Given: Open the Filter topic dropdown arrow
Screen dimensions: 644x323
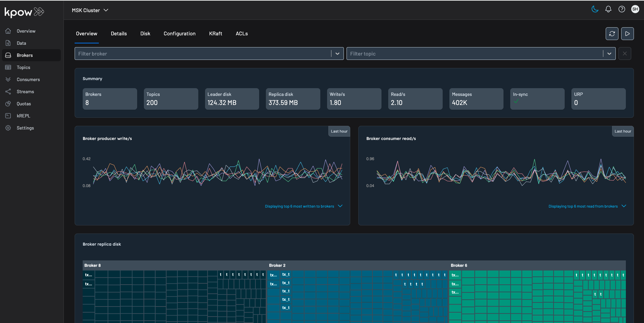Looking at the screenshot, I should pyautogui.click(x=609, y=53).
